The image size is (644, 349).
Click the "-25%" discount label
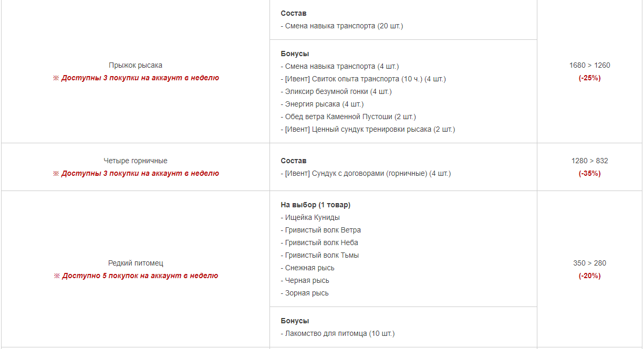point(589,78)
